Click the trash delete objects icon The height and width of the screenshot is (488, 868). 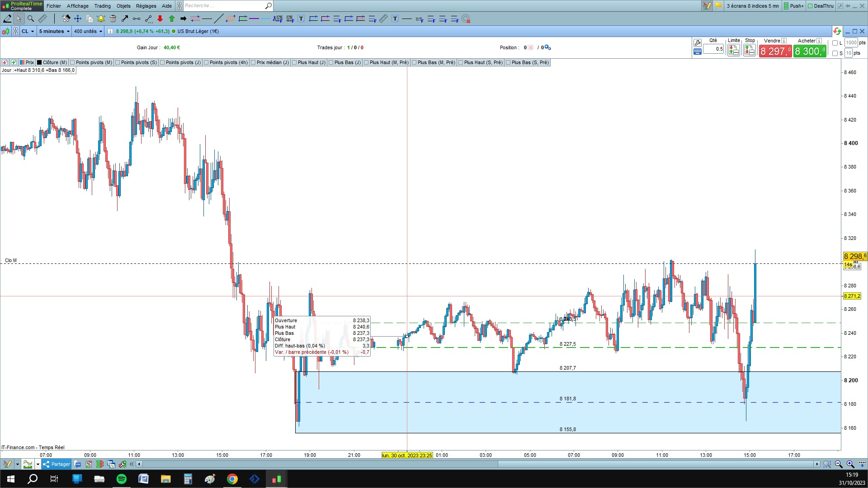[x=113, y=19]
